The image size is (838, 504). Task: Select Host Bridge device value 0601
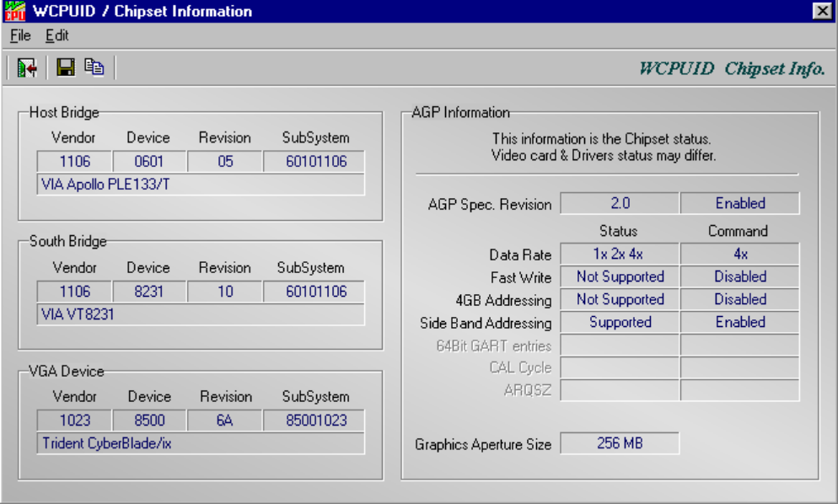[x=149, y=162]
